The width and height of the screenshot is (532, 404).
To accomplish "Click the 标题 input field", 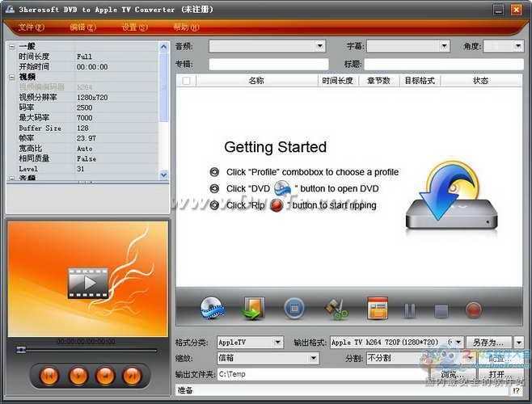I will pos(443,64).
